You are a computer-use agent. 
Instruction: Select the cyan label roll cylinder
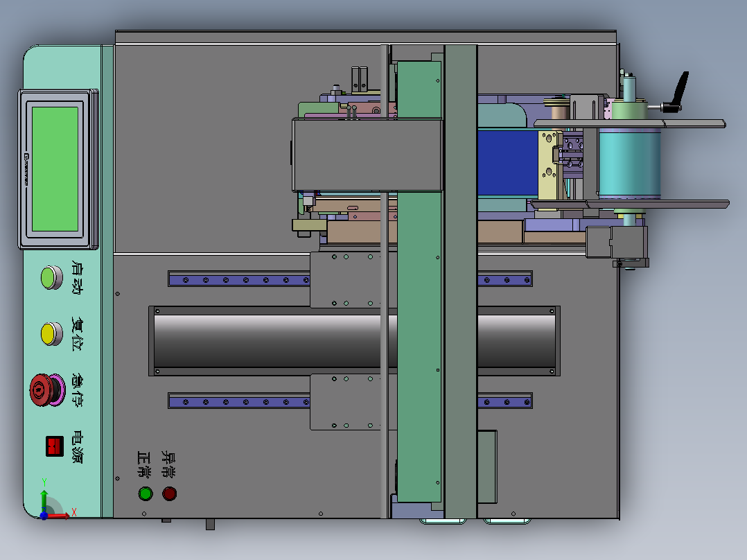pos(629,163)
